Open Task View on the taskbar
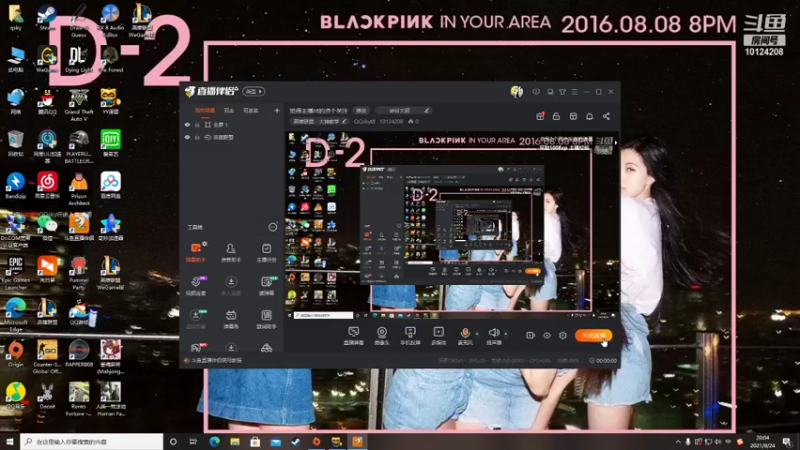 193,441
